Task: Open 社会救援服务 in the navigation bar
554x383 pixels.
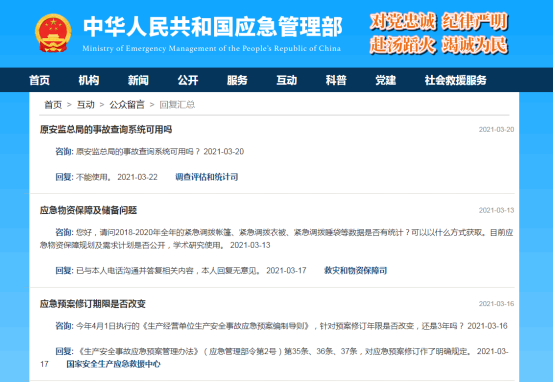Action: pos(455,80)
